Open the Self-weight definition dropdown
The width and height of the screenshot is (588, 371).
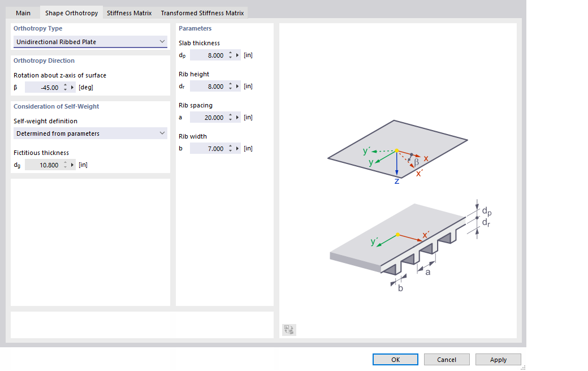[x=90, y=133]
